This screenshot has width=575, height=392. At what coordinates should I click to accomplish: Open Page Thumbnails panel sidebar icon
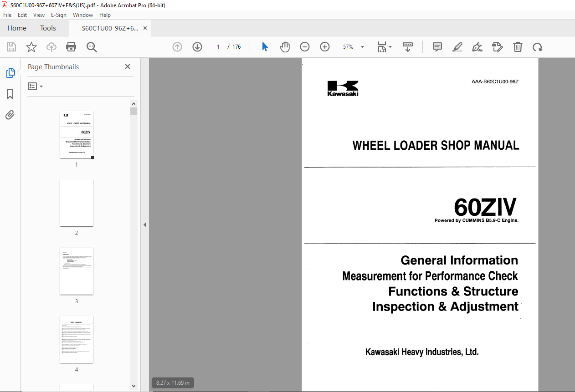[10, 73]
